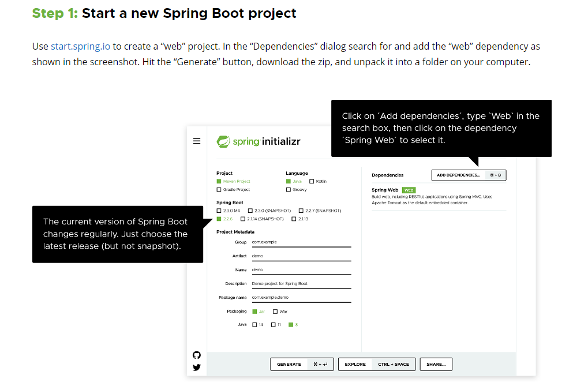
Task: Choose Kotlin as the language
Action: pyautogui.click(x=317, y=182)
